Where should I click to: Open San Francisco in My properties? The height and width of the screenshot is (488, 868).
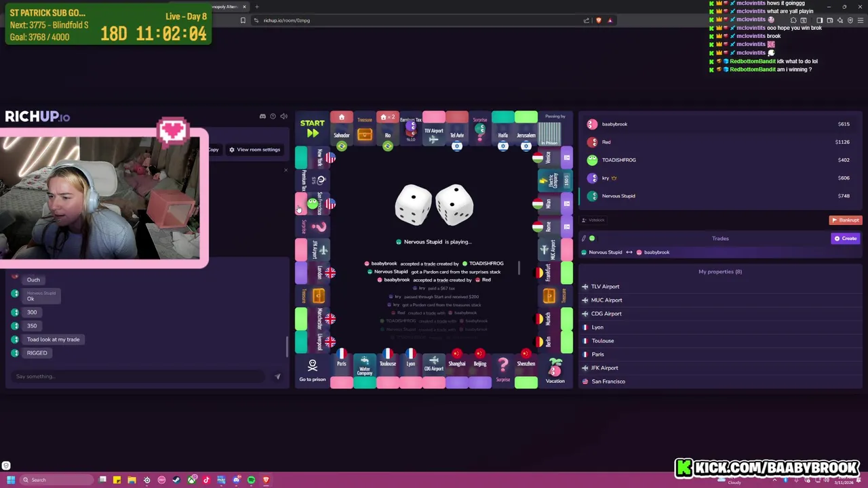click(x=720, y=382)
